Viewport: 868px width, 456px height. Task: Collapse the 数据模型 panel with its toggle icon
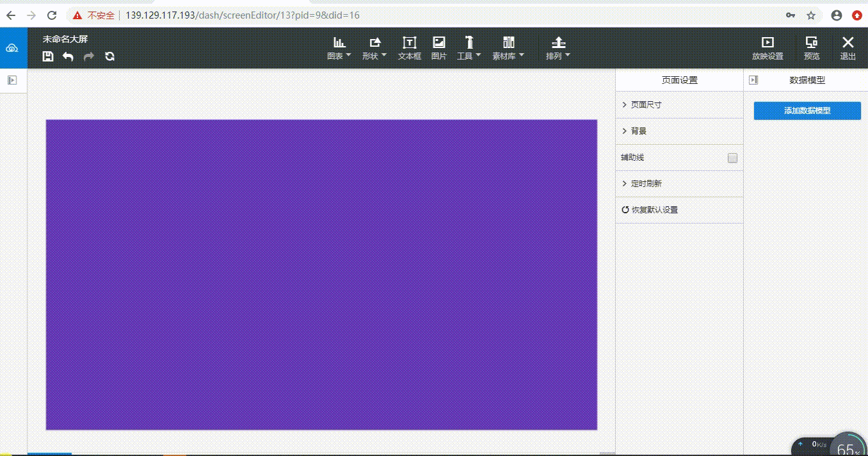(753, 80)
